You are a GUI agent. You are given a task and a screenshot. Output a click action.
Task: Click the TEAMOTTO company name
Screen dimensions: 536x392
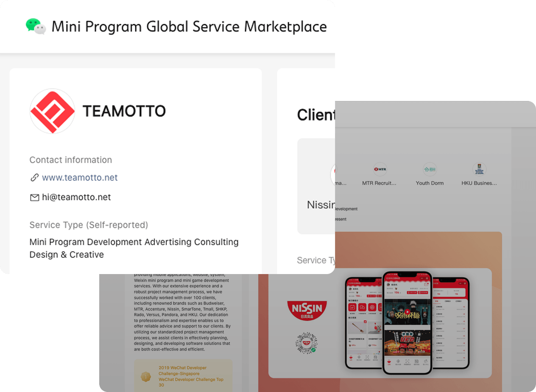click(x=124, y=111)
